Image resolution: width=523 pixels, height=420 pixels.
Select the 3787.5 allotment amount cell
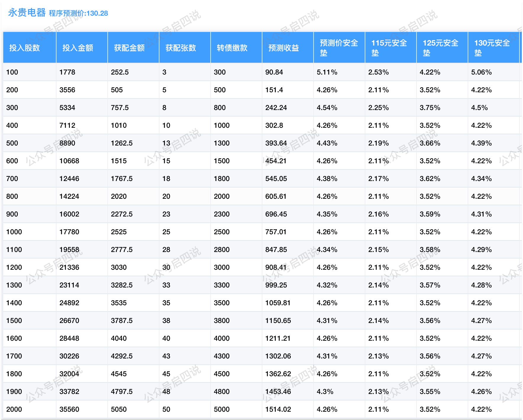coord(122,321)
